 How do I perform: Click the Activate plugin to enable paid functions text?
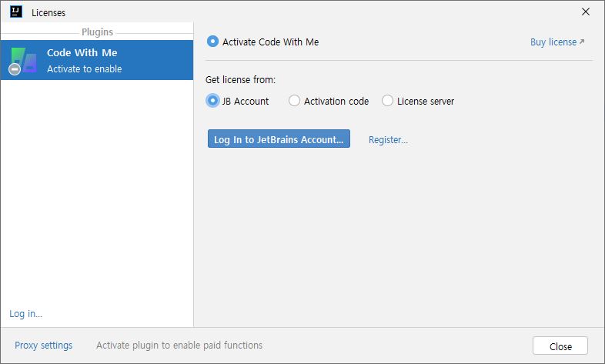pyautogui.click(x=179, y=345)
